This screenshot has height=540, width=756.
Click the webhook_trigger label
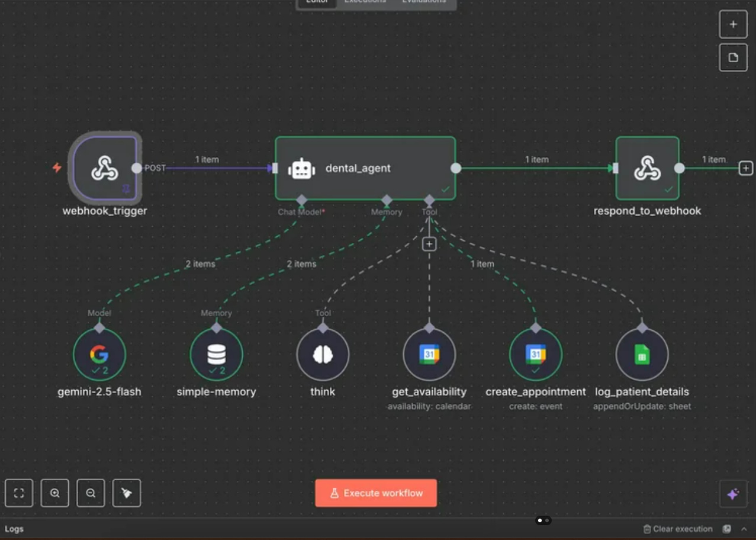click(x=105, y=211)
